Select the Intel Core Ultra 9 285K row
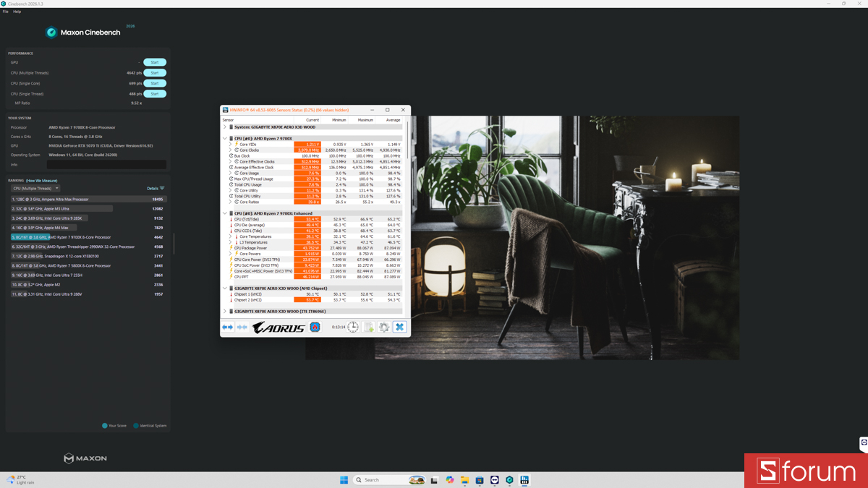This screenshot has width=868, height=488. coord(88,218)
